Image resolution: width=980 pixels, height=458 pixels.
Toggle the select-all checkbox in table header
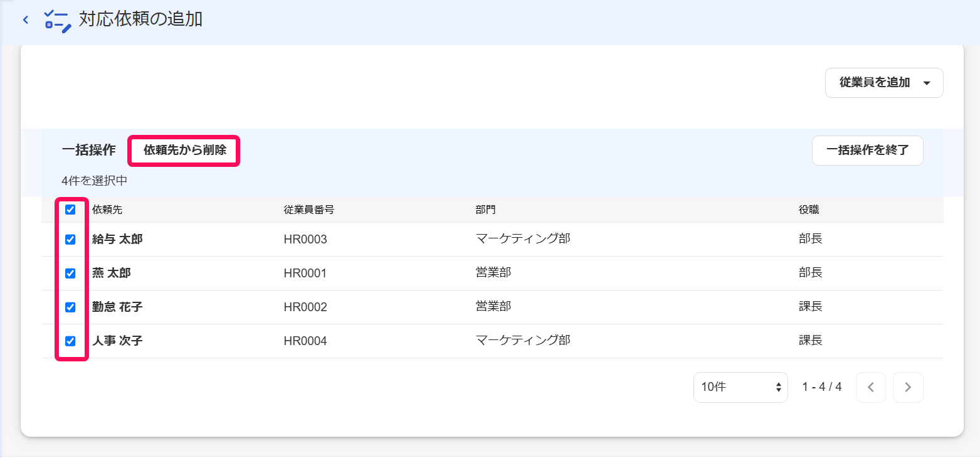click(x=70, y=210)
